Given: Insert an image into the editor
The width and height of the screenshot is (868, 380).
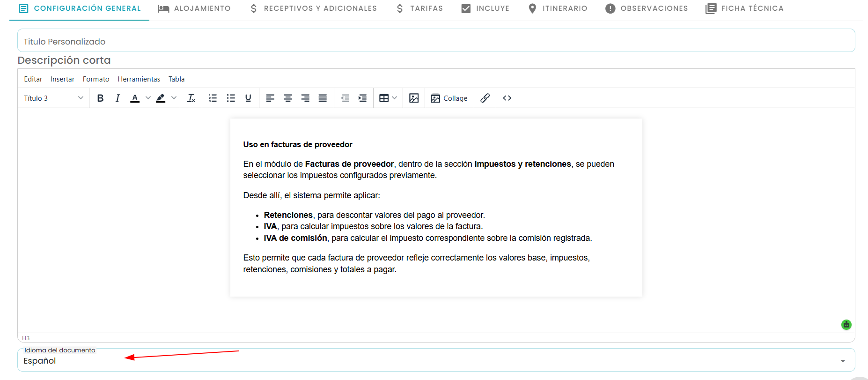Looking at the screenshot, I should (x=414, y=98).
